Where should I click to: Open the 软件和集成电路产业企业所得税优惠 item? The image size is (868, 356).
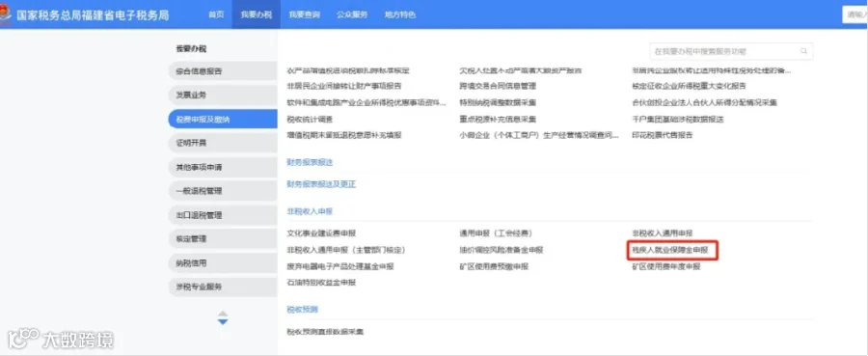(366, 103)
